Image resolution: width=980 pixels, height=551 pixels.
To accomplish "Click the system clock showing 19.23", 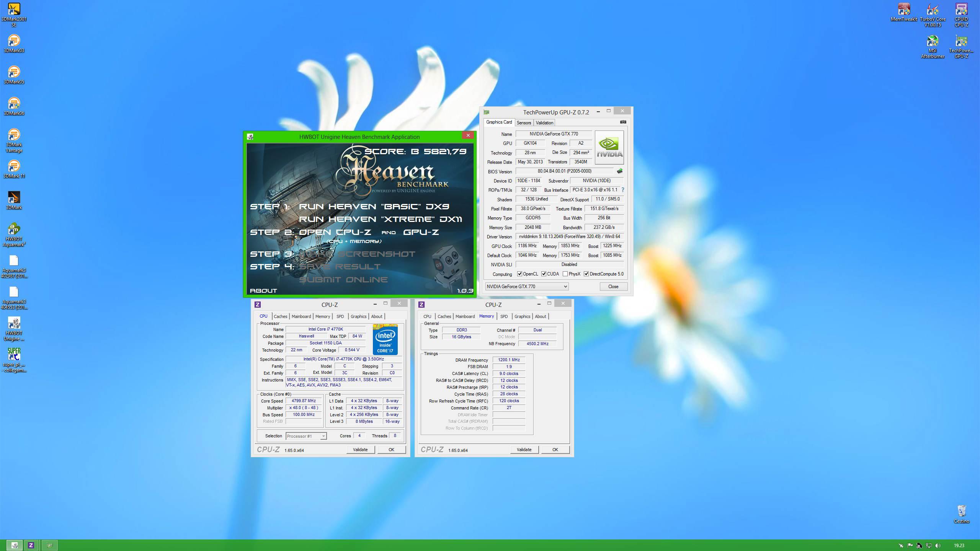I will tap(959, 546).
